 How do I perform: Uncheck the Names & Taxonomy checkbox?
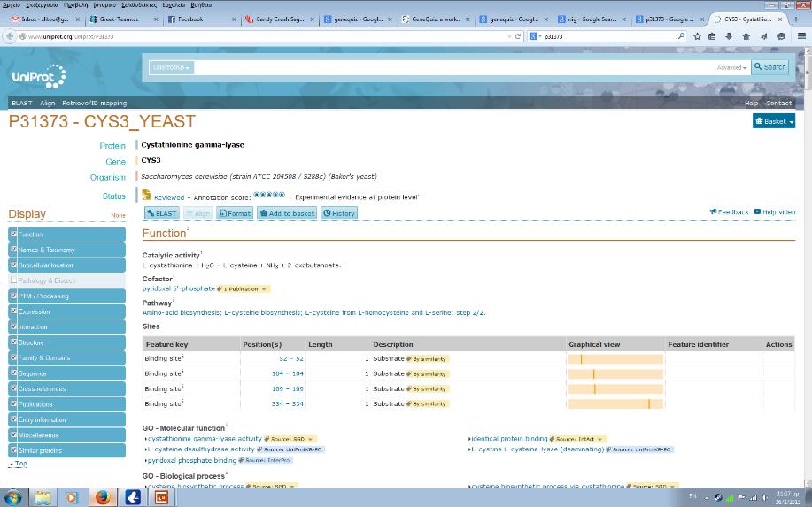pos(14,249)
